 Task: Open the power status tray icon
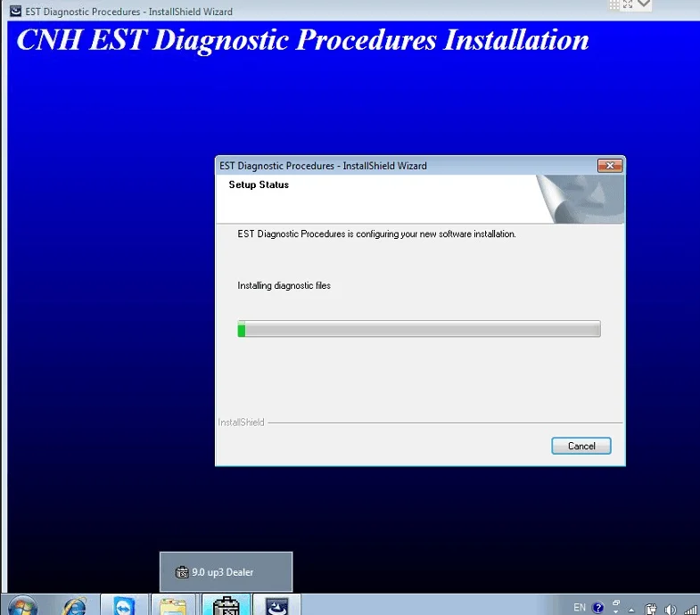click(650, 609)
